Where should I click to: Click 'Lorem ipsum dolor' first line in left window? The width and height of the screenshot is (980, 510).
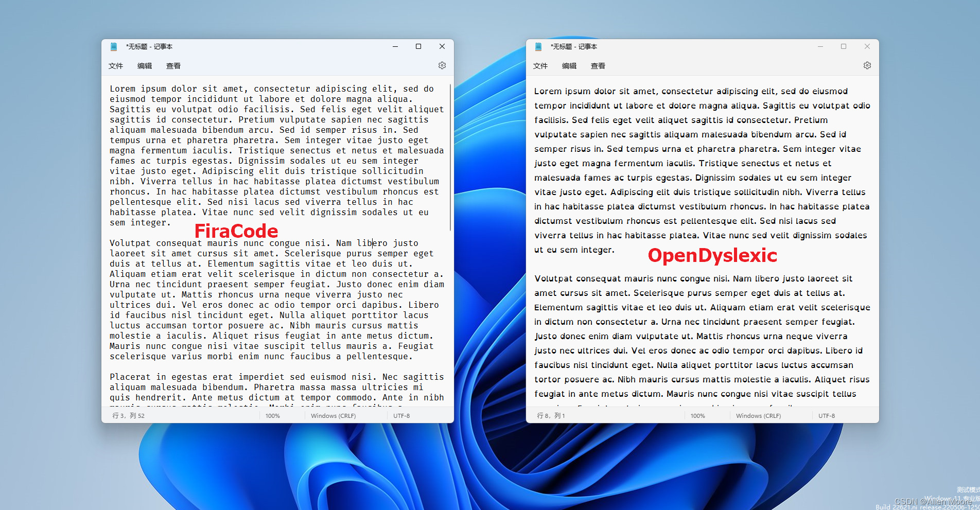click(272, 89)
